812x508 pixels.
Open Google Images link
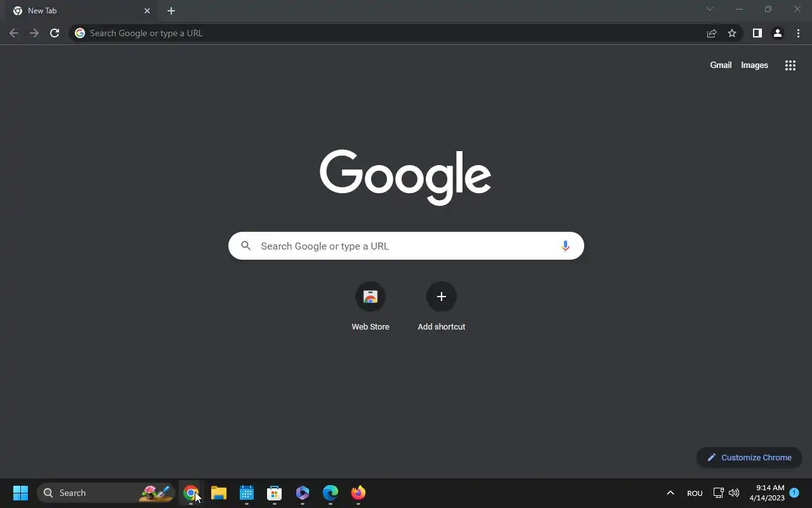pos(754,65)
